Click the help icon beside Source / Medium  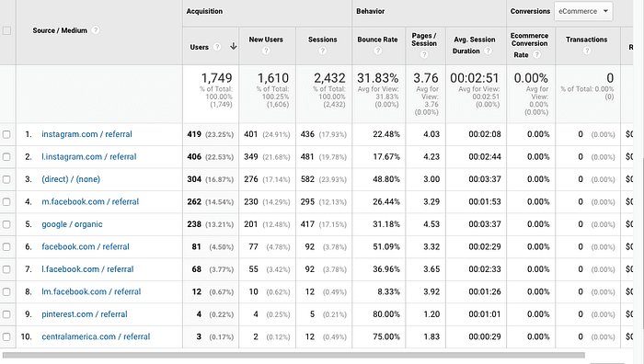(x=96, y=30)
